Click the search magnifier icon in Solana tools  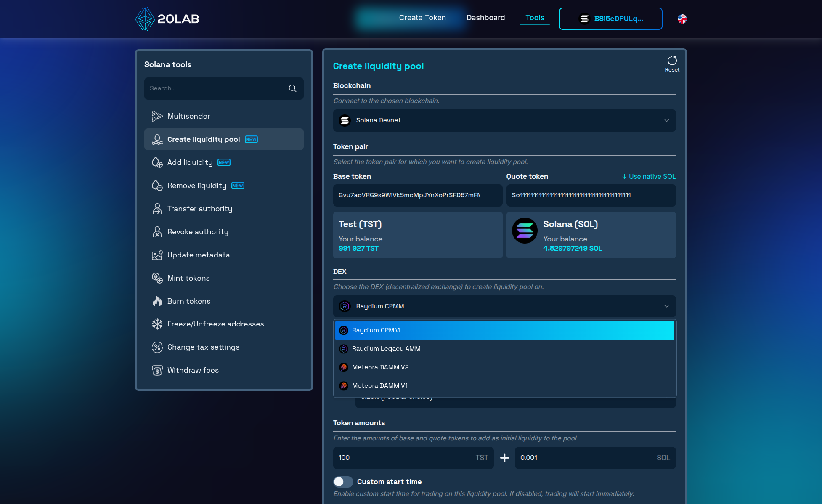[x=293, y=88]
